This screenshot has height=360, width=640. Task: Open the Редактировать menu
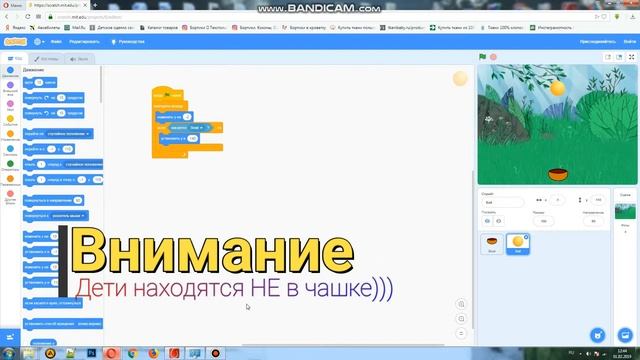pyautogui.click(x=84, y=42)
